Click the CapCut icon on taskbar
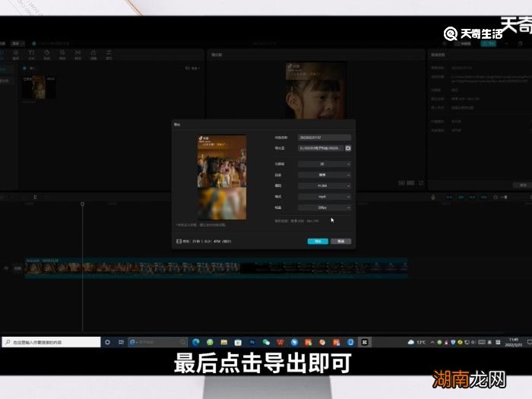Viewport: 532px width, 399px height. pyautogui.click(x=365, y=342)
